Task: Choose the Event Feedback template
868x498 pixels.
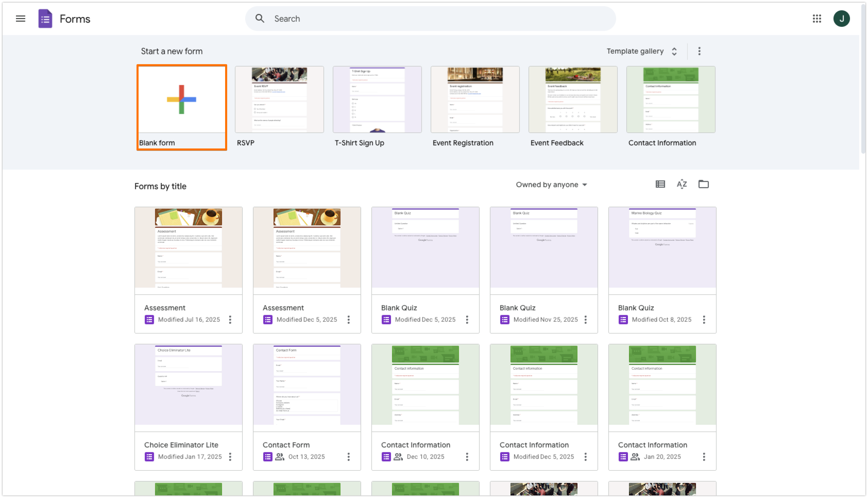Action: pos(573,99)
